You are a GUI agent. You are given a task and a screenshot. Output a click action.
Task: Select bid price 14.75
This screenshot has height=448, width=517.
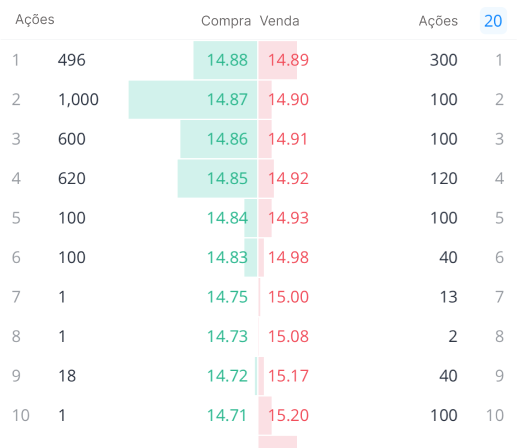click(227, 297)
